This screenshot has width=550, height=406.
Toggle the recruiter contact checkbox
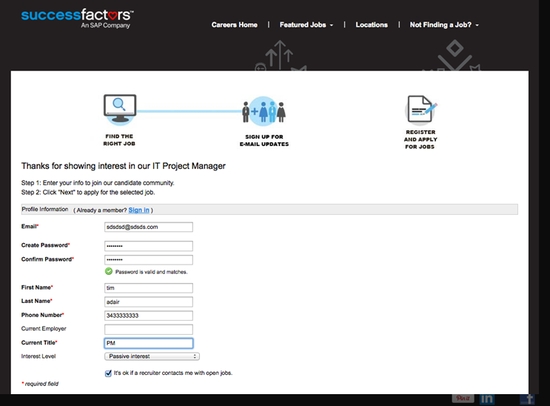pos(108,373)
